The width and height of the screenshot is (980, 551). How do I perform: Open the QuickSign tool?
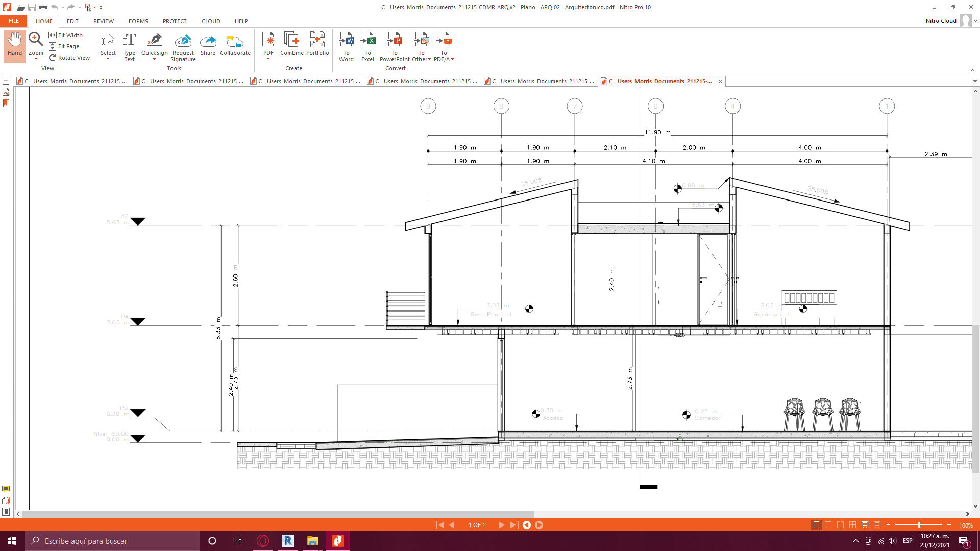tap(154, 43)
